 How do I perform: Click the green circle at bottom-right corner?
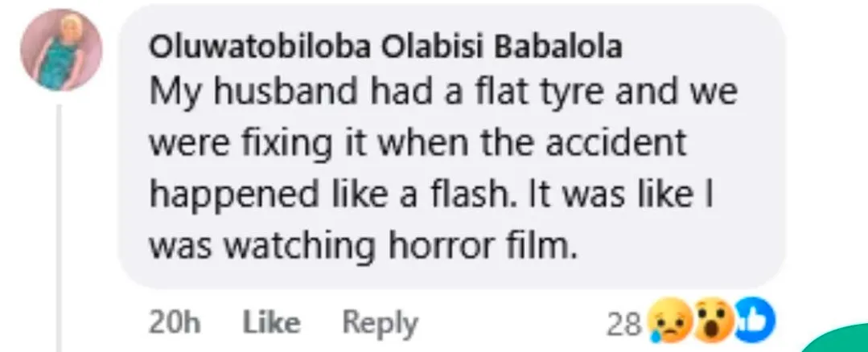click(845, 341)
